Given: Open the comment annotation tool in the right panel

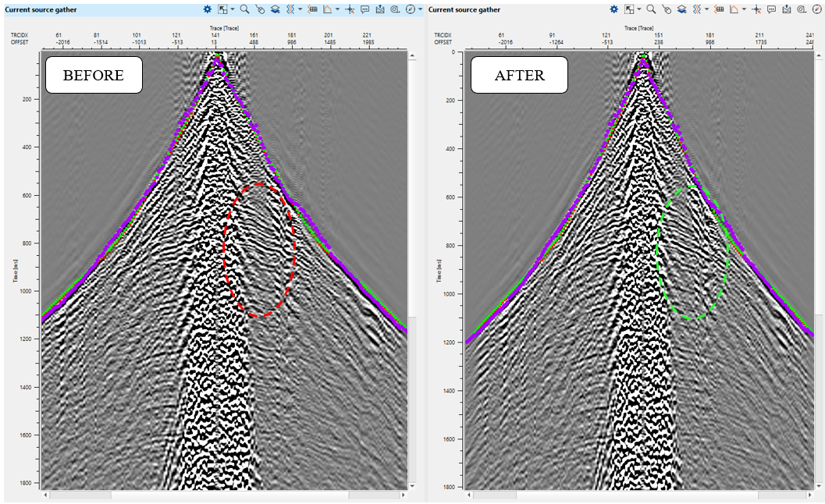Looking at the screenshot, I should pos(771,9).
